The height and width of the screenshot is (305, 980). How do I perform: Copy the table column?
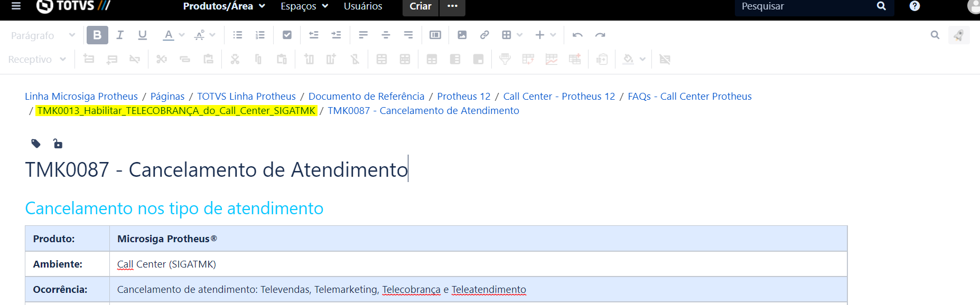click(258, 59)
